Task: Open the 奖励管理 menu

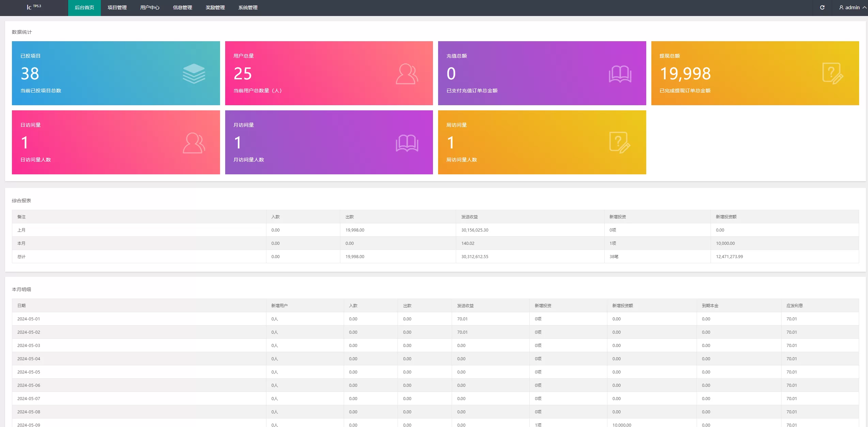Action: (x=215, y=7)
